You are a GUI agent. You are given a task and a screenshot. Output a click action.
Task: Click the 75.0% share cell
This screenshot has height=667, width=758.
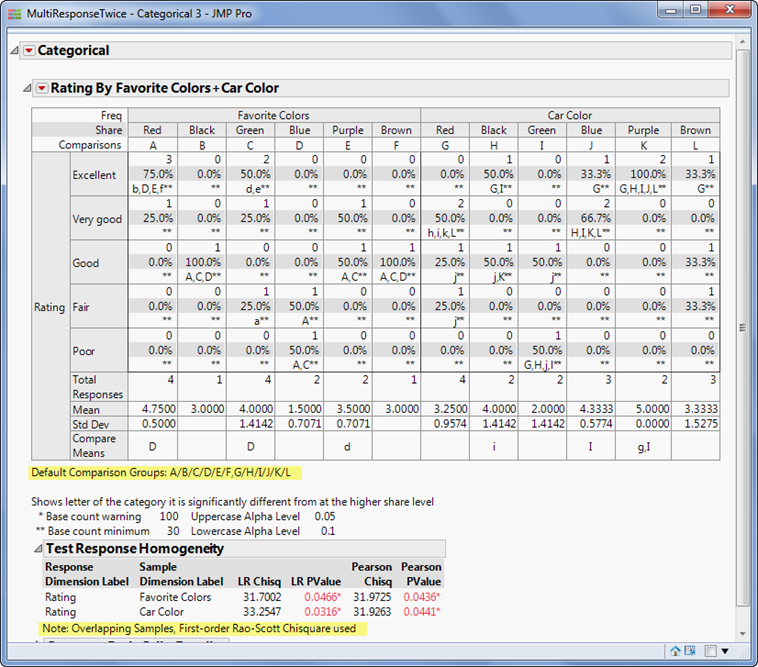pos(158,174)
